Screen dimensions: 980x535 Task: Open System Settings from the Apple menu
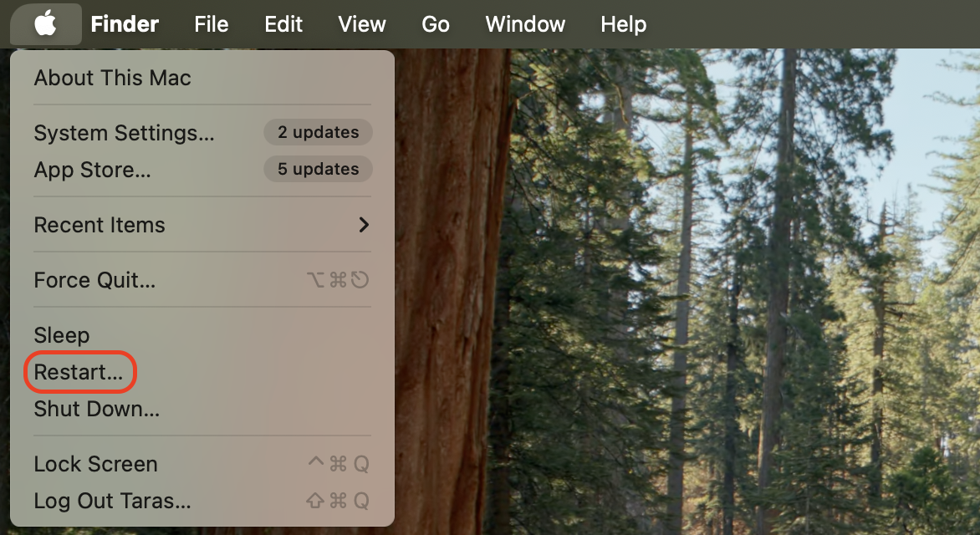[x=123, y=132]
